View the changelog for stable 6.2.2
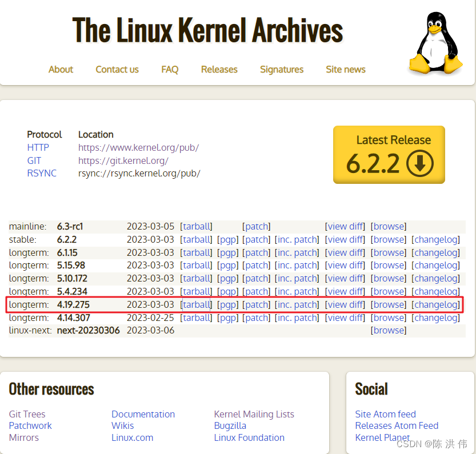Viewport: 476px width, 454px height. pos(435,239)
